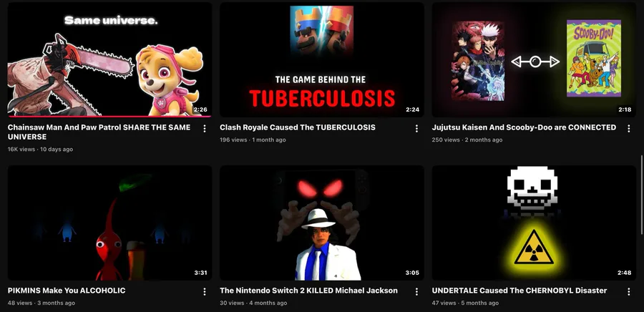644x312 pixels.
Task: Open more actions for Jujutsu Kaisen Scooby-Doo video
Action: pyautogui.click(x=628, y=129)
